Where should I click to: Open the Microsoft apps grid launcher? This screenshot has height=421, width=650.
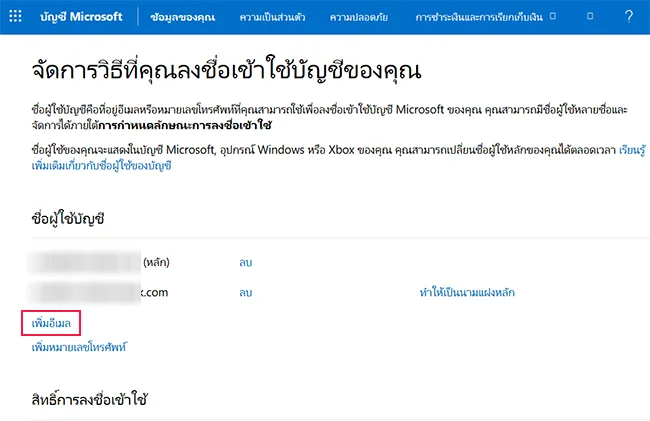(x=15, y=17)
